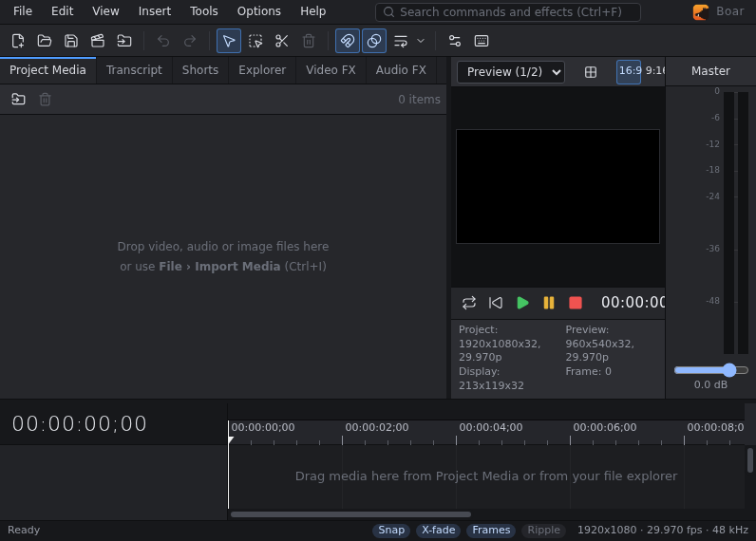
Task: Toggle loop playback icon
Action: point(469,303)
